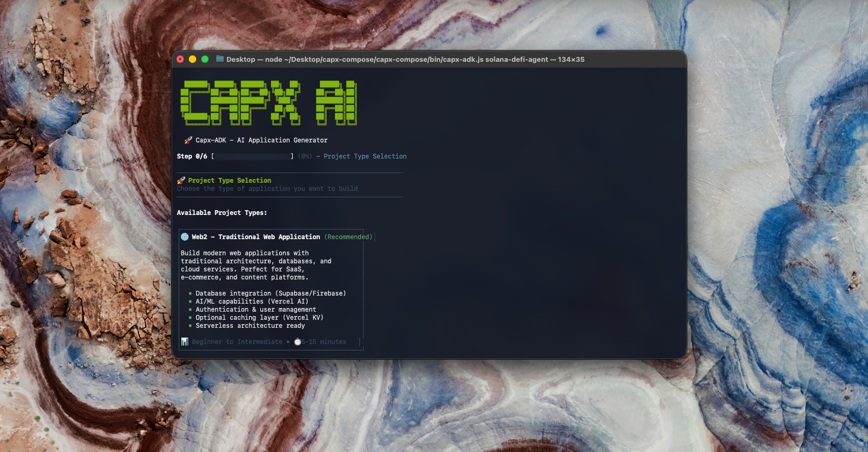Select Web2 – Traditional Web Application option
Screen dimensions: 868x452
tap(256, 237)
